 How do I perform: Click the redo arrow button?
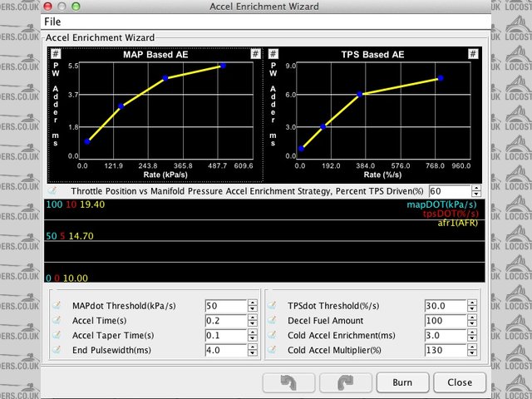(x=346, y=382)
